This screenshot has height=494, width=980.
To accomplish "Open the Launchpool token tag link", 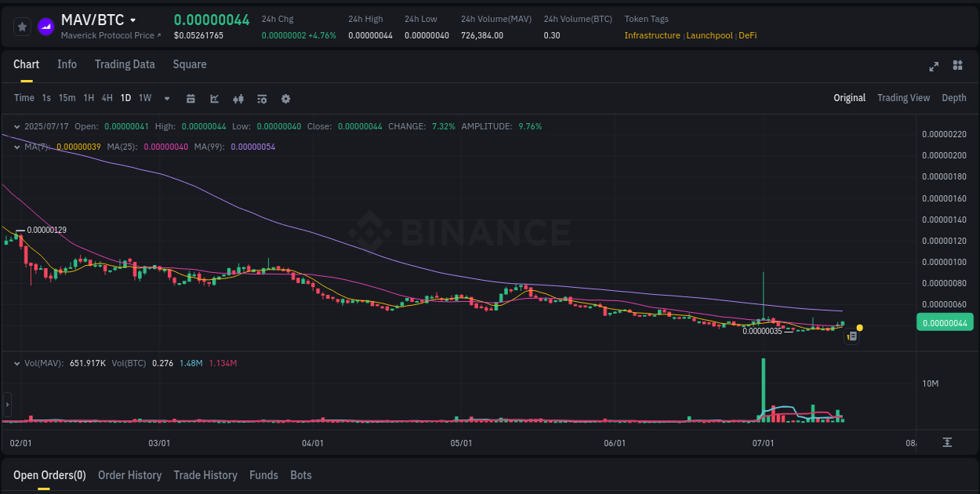I will click(709, 35).
